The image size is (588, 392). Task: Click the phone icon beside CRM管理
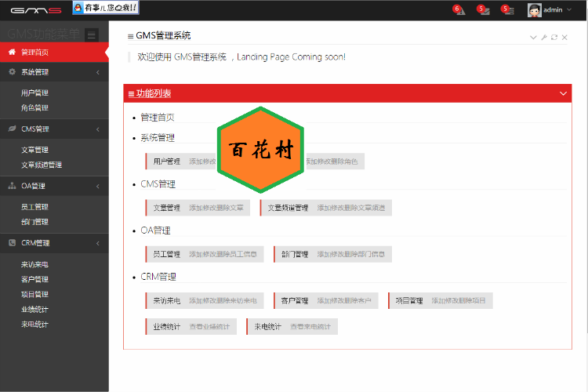coord(12,243)
